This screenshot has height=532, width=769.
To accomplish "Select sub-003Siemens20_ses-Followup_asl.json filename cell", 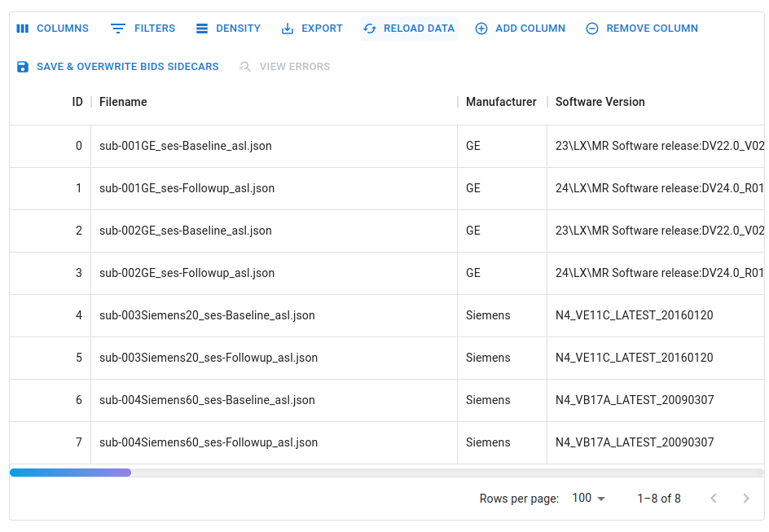I will tap(275, 358).
